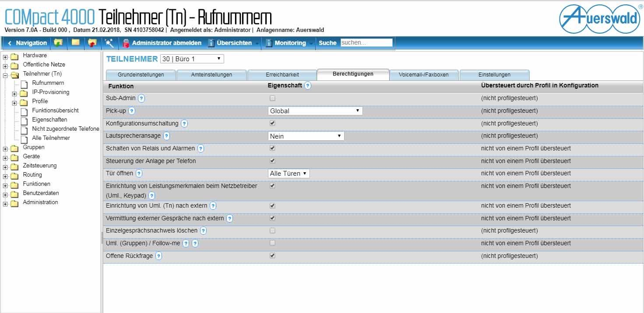Switch to the Einstellungen tab
Screen dimensions: 644x313
pyautogui.click(x=494, y=75)
